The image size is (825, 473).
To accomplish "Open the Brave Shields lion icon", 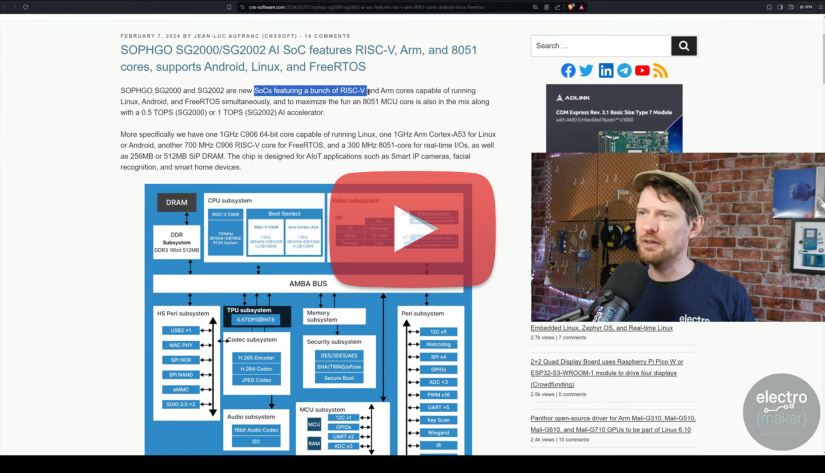I will click(x=571, y=7).
